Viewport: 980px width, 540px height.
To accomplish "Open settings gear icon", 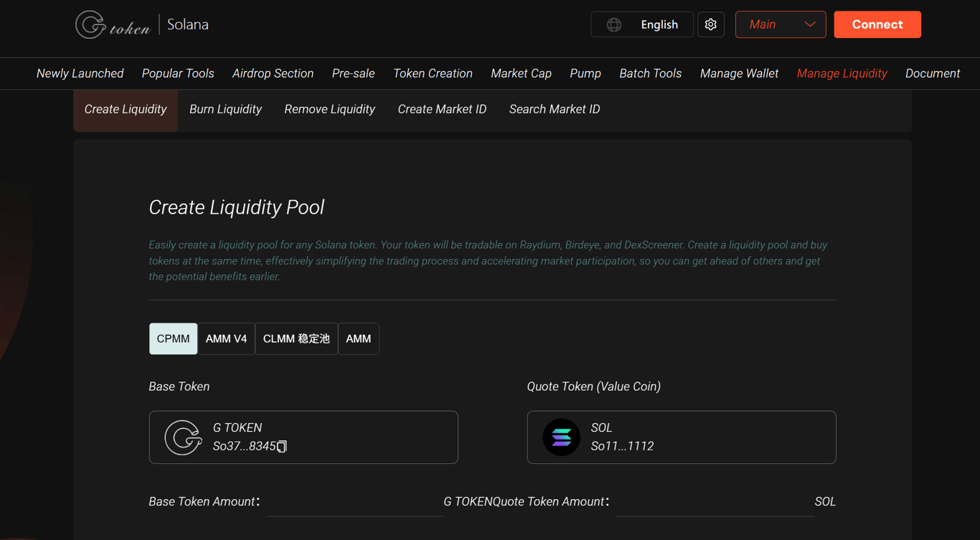I will 710,24.
